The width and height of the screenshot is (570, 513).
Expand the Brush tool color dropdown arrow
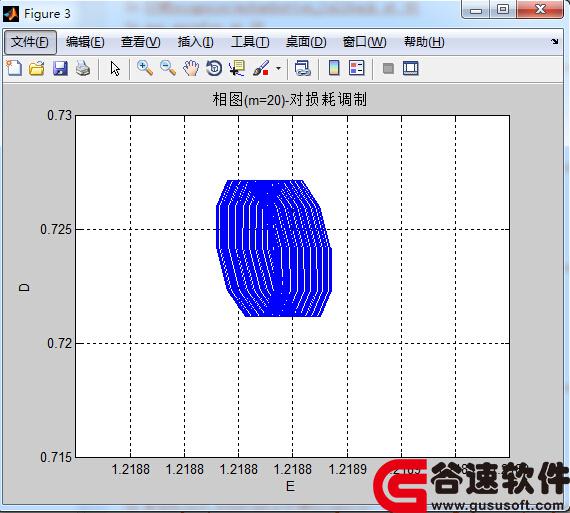278,68
